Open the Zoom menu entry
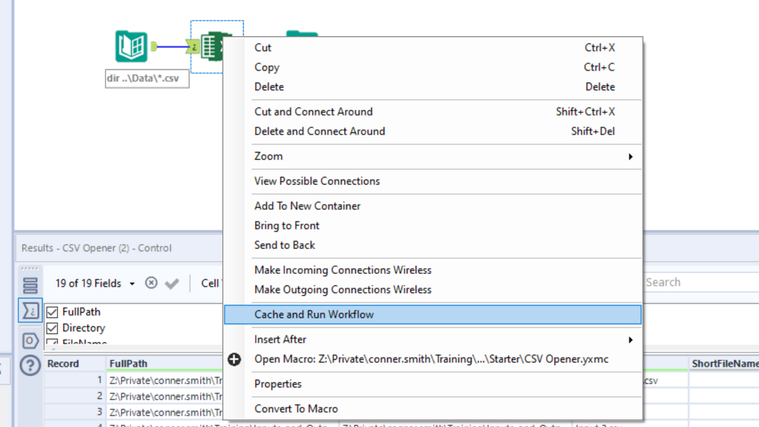The height and width of the screenshot is (427, 759). point(433,156)
